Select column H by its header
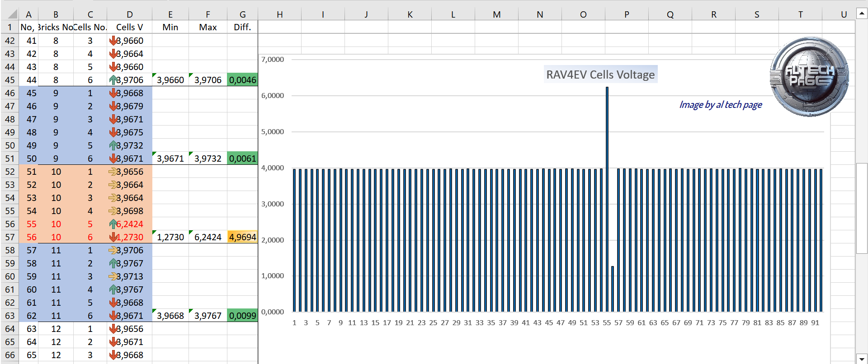The width and height of the screenshot is (868, 364). pyautogui.click(x=279, y=14)
